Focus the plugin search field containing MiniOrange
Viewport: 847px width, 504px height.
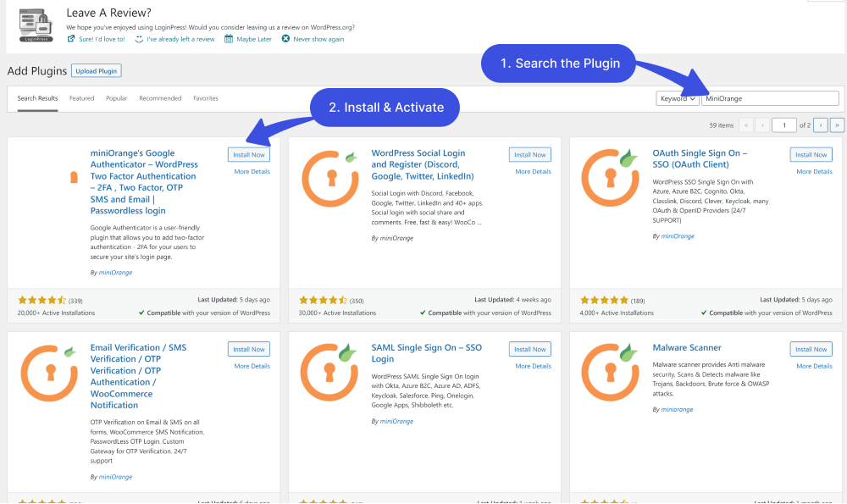tap(770, 98)
